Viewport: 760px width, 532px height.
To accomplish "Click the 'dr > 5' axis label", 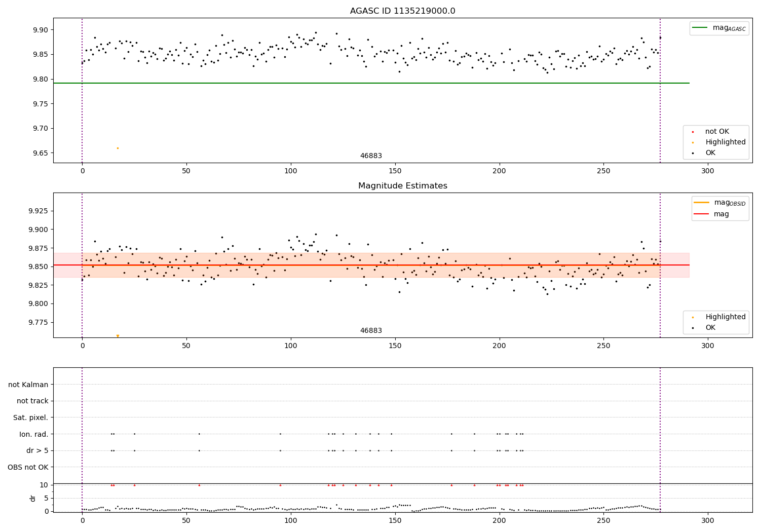I will coord(37,450).
